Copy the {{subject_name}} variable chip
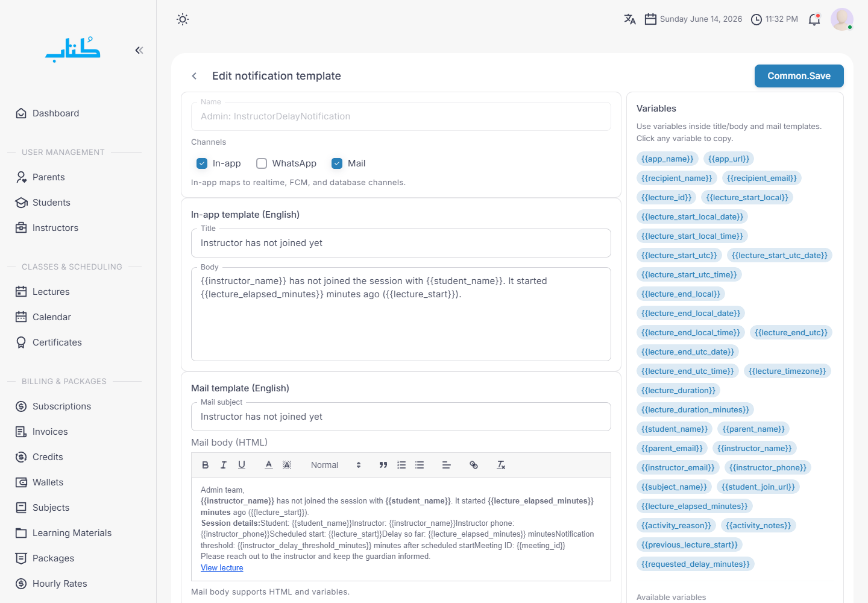Image resolution: width=868 pixels, height=603 pixels. tap(674, 487)
